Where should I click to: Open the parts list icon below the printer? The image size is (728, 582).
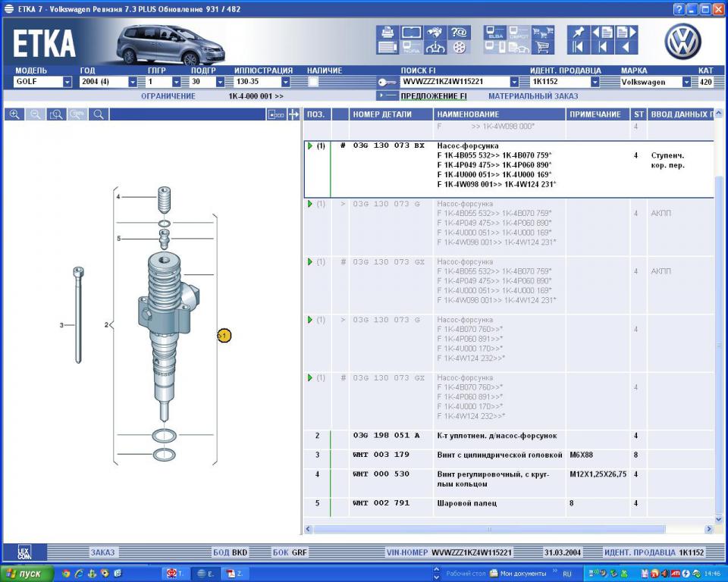388,47
